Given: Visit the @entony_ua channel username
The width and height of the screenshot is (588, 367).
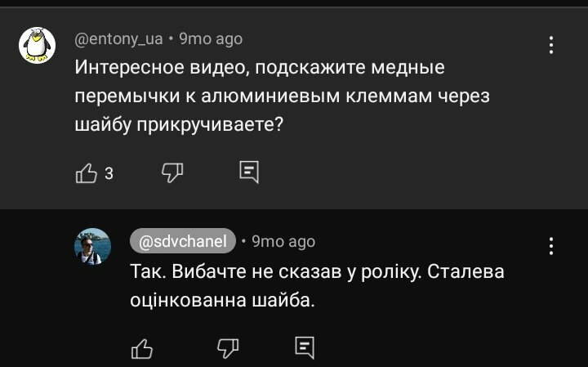Looking at the screenshot, I should pyautogui.click(x=118, y=38).
